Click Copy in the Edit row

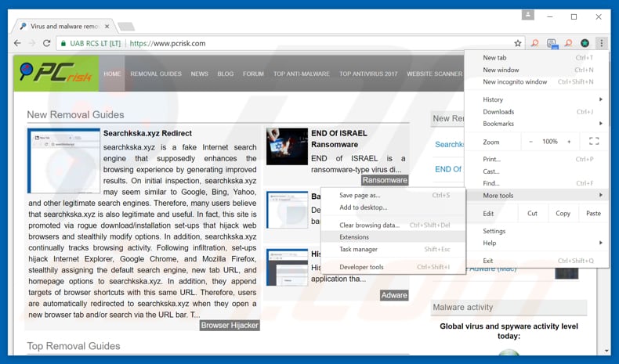563,214
